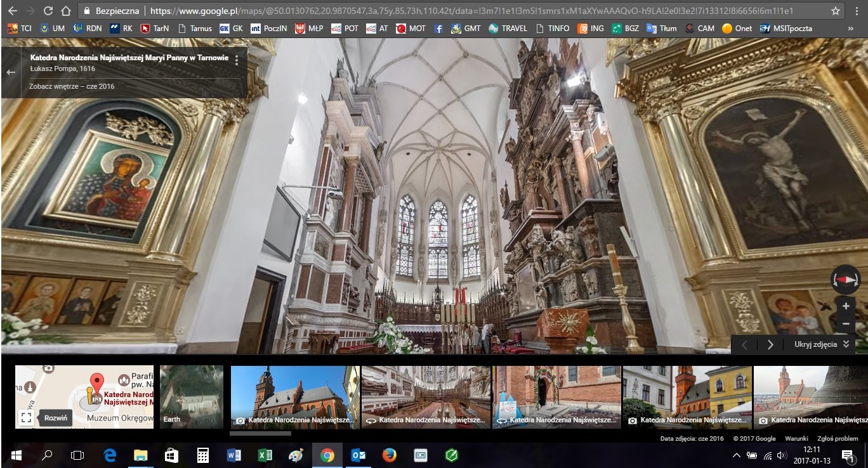Open the ING bookmark
The width and height of the screenshot is (868, 468).
pos(591,28)
